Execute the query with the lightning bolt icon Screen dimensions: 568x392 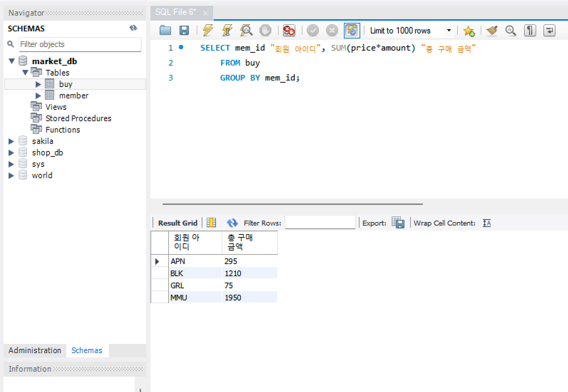(x=208, y=31)
